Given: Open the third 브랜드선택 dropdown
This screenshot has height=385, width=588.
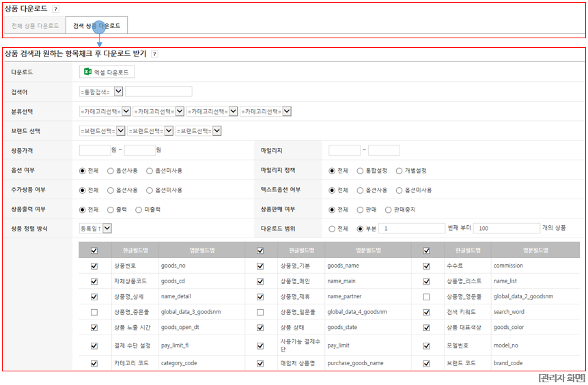Looking at the screenshot, I should pyautogui.click(x=198, y=131).
